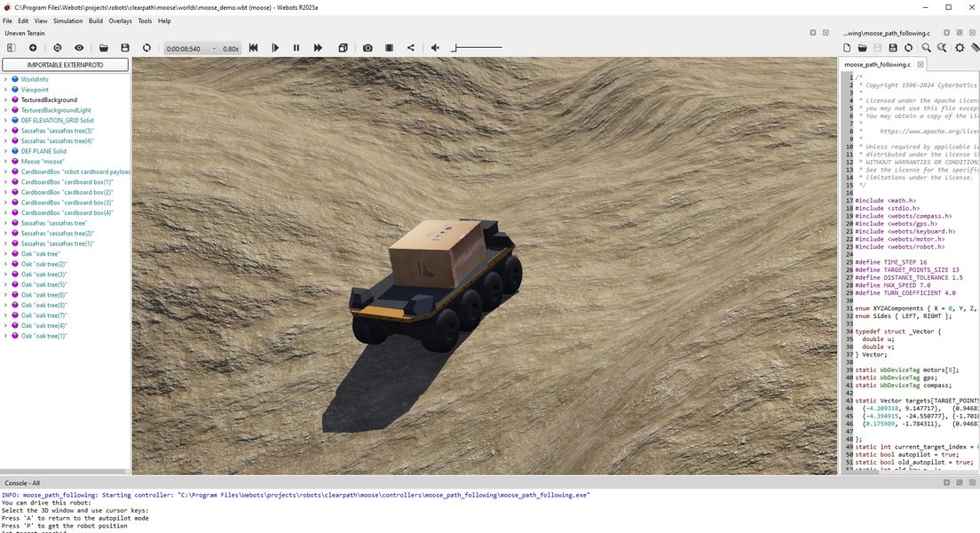Click the Console - All panel title

coord(22,483)
